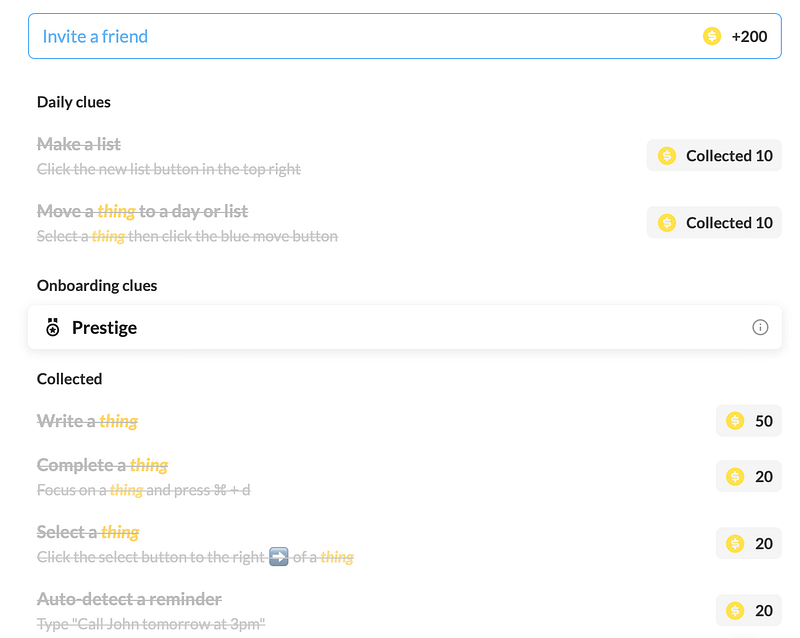Viewport: 800px width, 638px height.
Task: Click Collected 10 badge for Move a thing
Action: click(x=714, y=223)
